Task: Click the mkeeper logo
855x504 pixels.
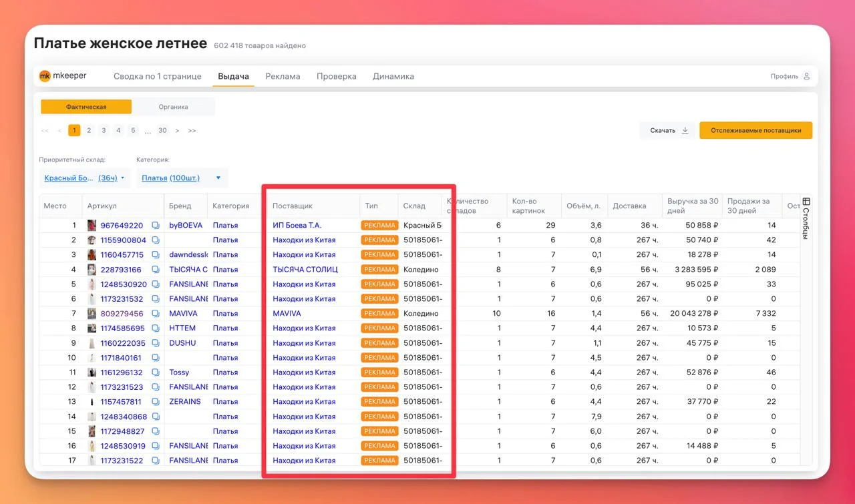Action: coord(63,76)
